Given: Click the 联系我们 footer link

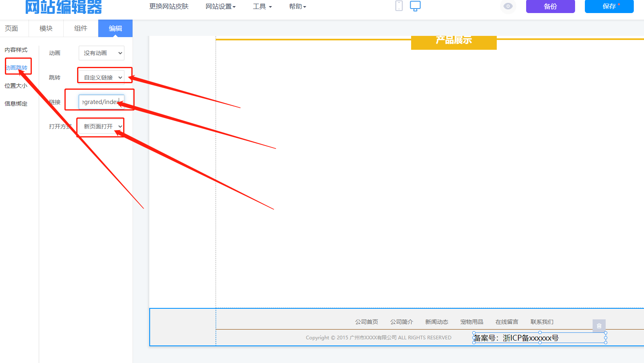Looking at the screenshot, I should pos(542,322).
